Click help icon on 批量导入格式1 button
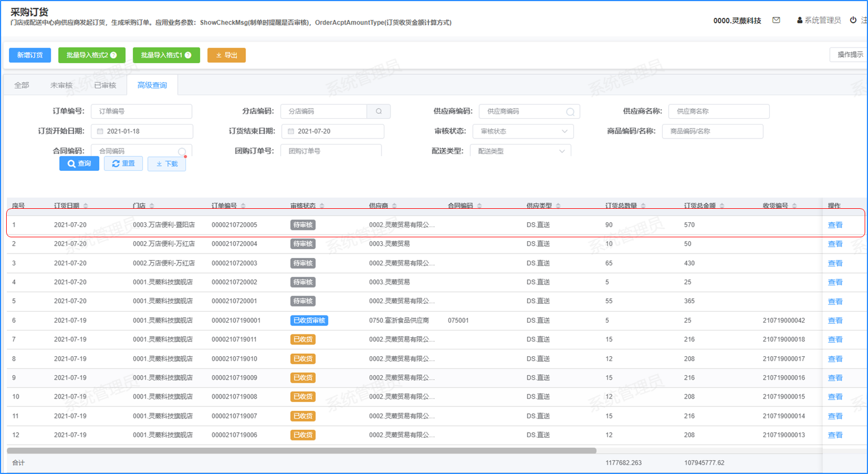 (188, 55)
